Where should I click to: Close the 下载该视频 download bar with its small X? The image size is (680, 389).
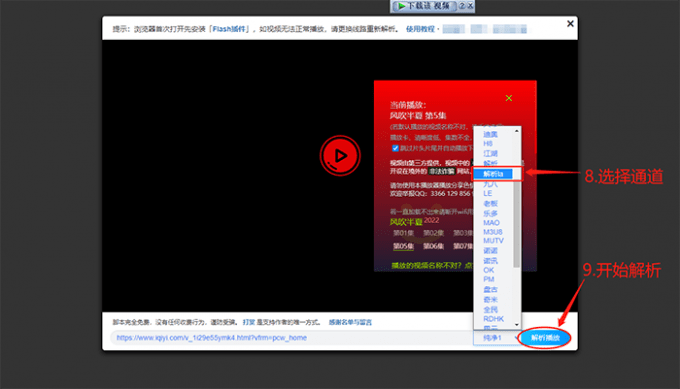pos(470,6)
